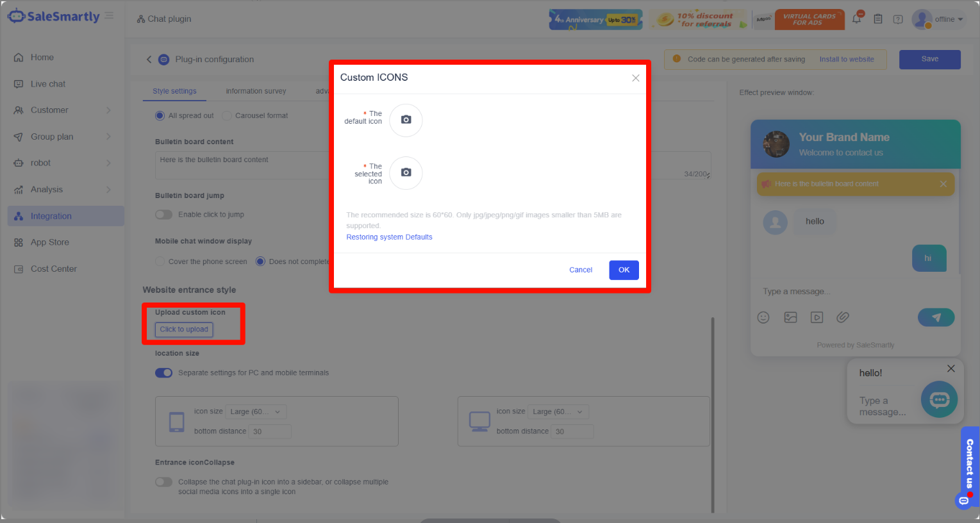Click the Chat plugin breadcrumb
This screenshot has height=523, width=980.
[x=164, y=19]
